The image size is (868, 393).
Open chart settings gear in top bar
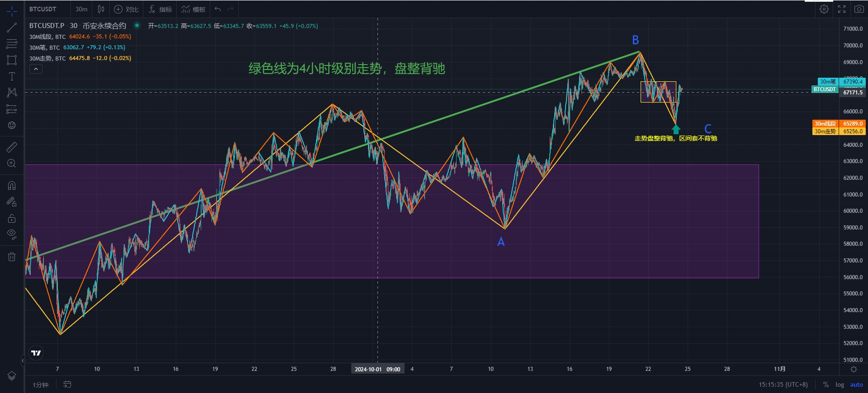[x=824, y=9]
